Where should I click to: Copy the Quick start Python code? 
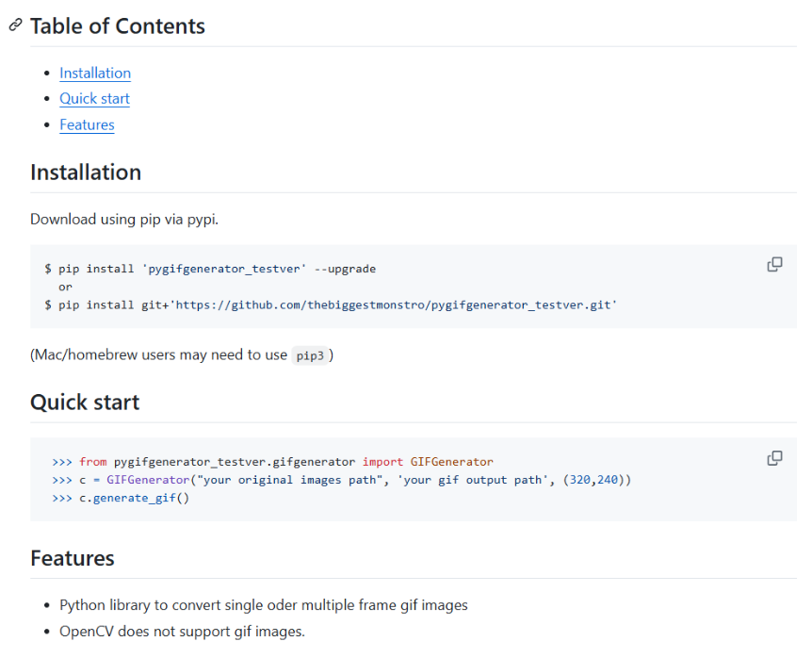click(x=774, y=458)
